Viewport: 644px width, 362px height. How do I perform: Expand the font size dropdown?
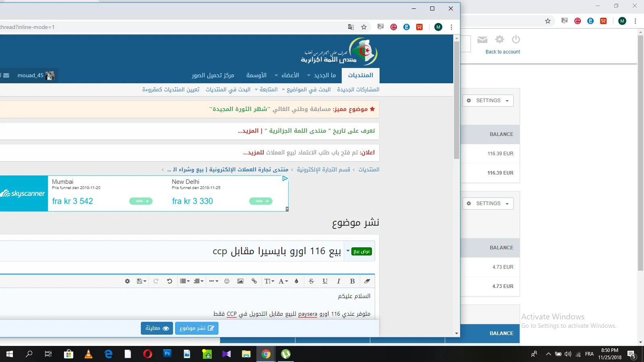click(269, 281)
